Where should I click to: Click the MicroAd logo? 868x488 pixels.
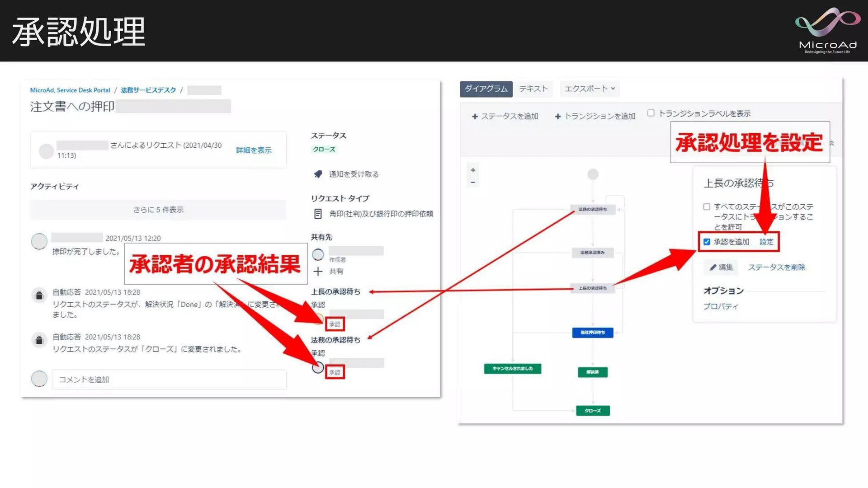coord(827,31)
